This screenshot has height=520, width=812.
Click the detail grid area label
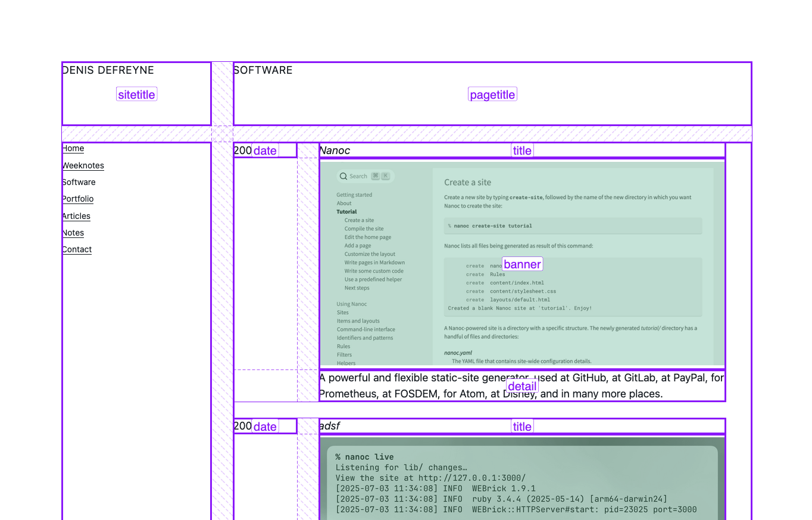(x=522, y=386)
